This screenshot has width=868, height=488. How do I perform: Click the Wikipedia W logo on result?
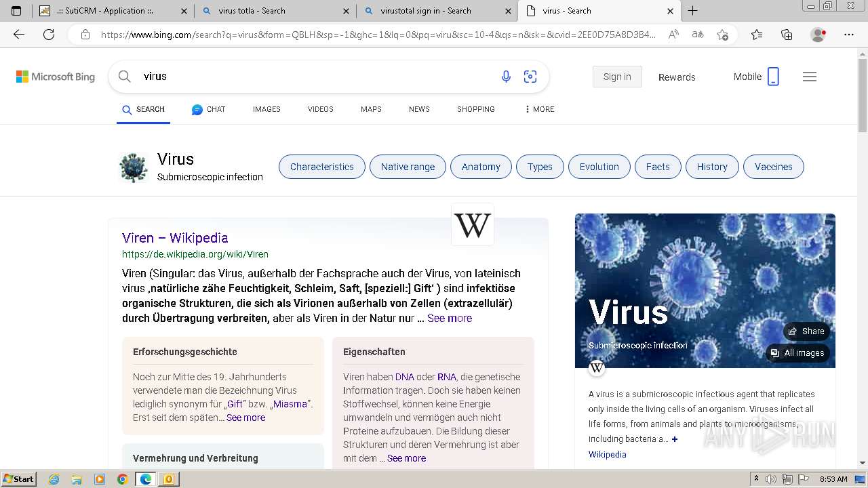pos(473,224)
